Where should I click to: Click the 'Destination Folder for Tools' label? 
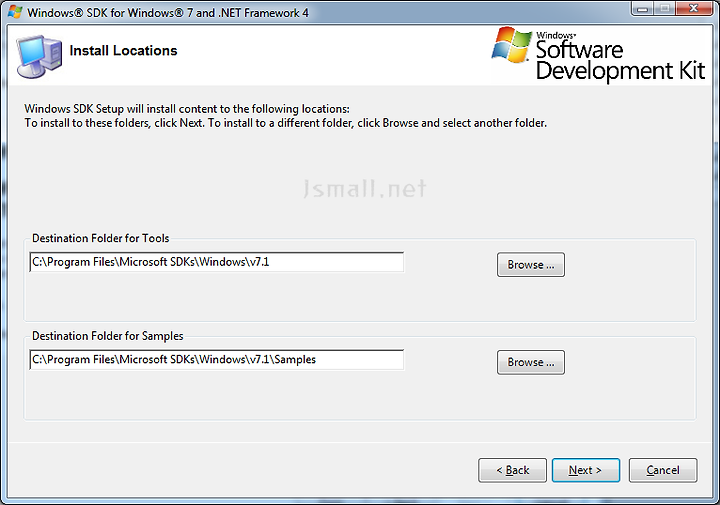[x=101, y=238]
